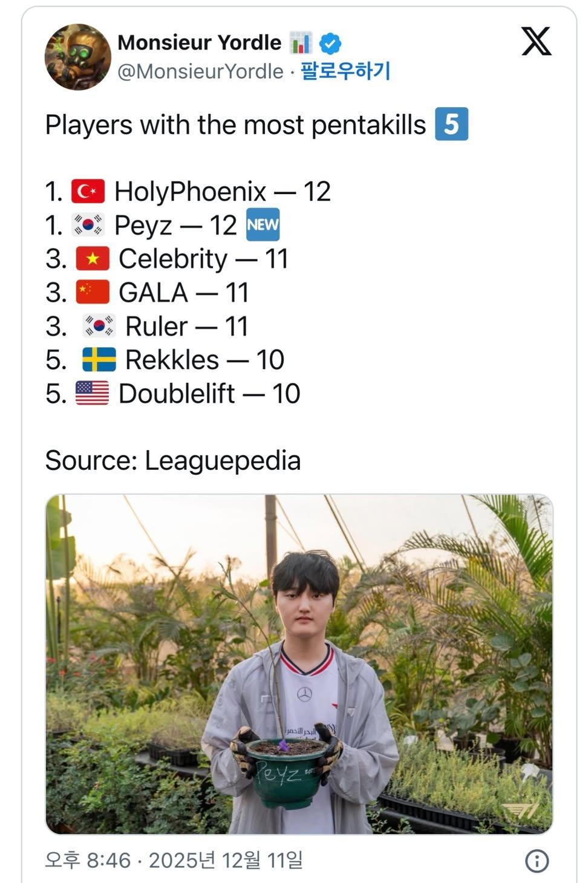Viewport: 588px width, 883px height.
Task: Click the bar chart emoji beside the name
Action: coord(301,43)
